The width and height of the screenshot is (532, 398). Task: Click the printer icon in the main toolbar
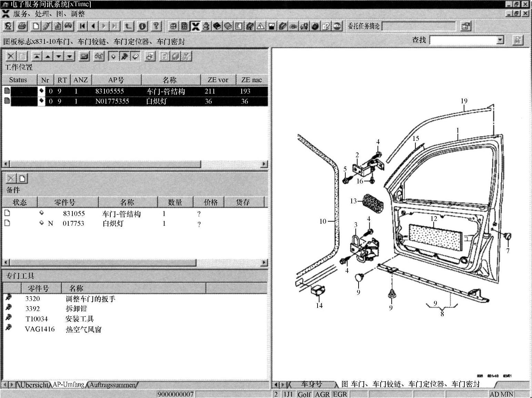(x=22, y=26)
